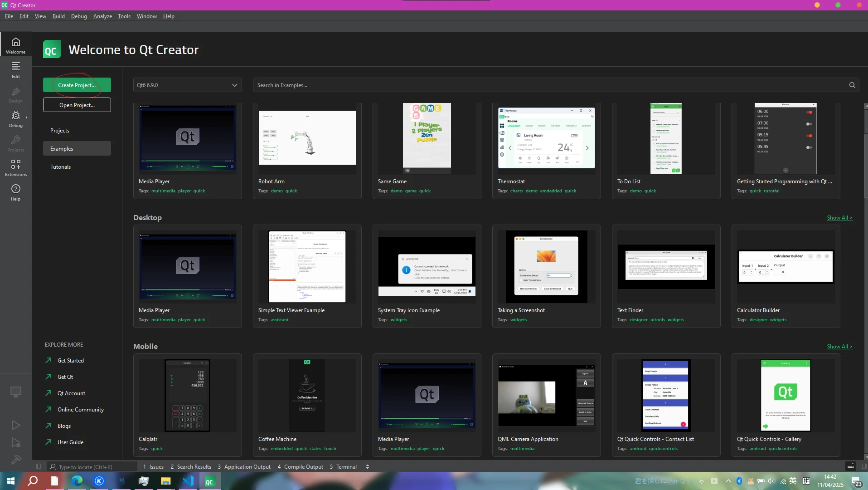This screenshot has height=490, width=868.
Task: Open Blogs link
Action: pos(64,426)
